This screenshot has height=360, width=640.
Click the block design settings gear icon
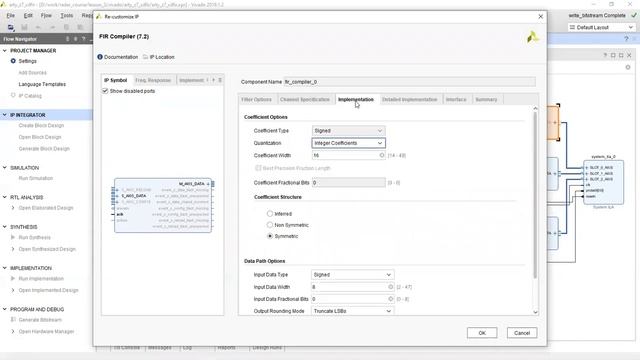628,67
